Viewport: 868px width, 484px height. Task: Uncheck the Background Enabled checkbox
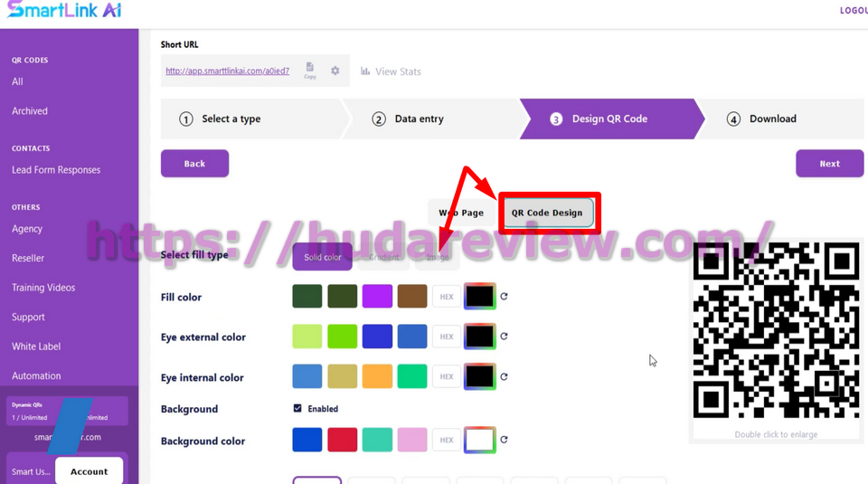click(x=297, y=409)
